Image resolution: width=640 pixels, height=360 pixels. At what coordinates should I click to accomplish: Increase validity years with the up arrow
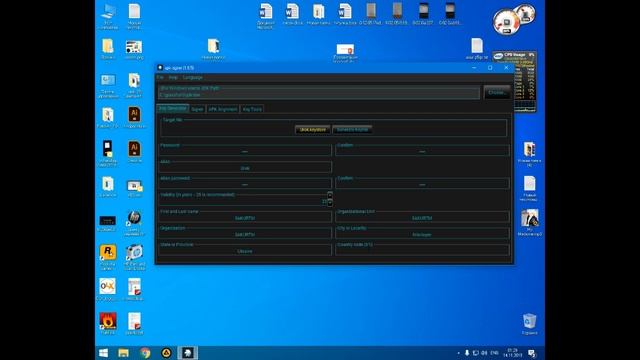tap(330, 195)
